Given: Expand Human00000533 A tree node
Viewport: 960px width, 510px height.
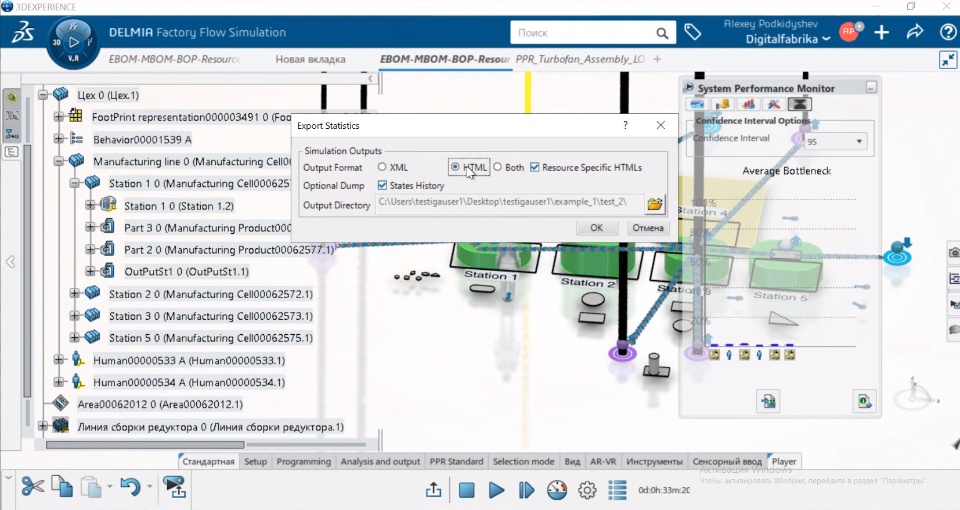Looking at the screenshot, I should pyautogui.click(x=58, y=360).
